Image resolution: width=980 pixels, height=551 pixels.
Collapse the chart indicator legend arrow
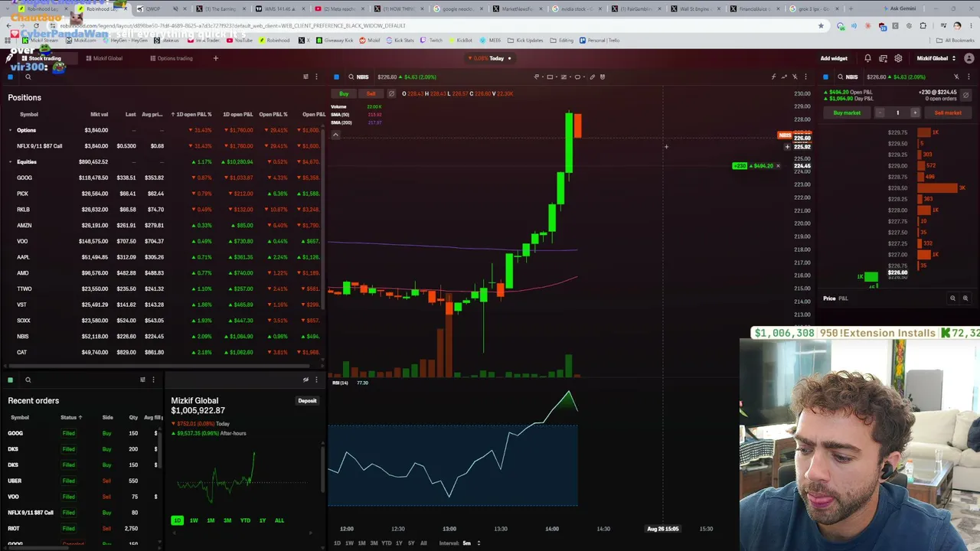pos(335,135)
